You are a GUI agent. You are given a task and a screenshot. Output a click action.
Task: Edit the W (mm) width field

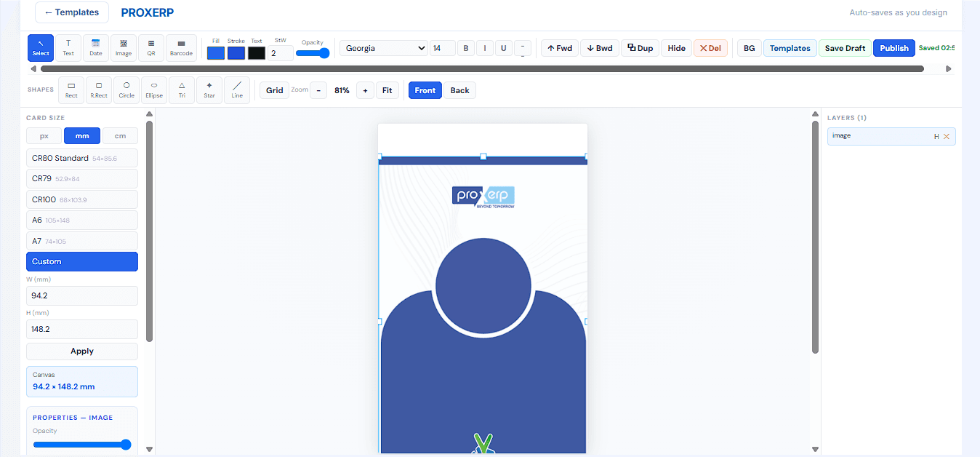[82, 295]
